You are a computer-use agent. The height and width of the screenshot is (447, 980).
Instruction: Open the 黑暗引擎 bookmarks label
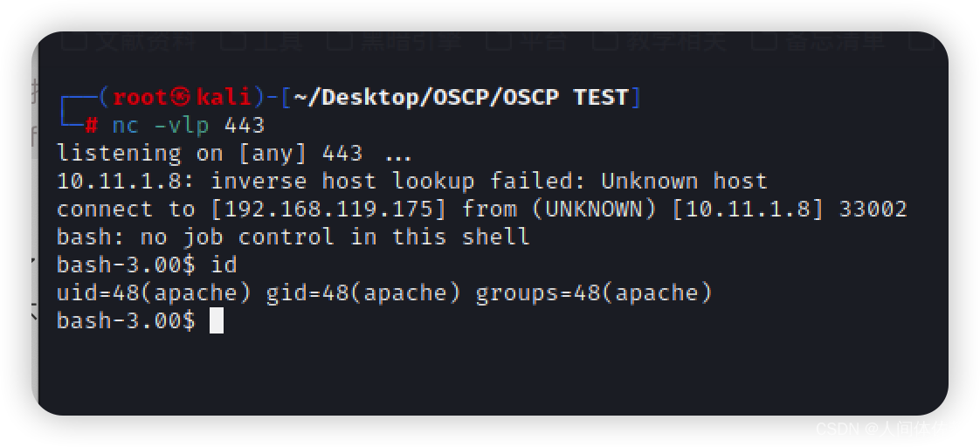point(412,40)
